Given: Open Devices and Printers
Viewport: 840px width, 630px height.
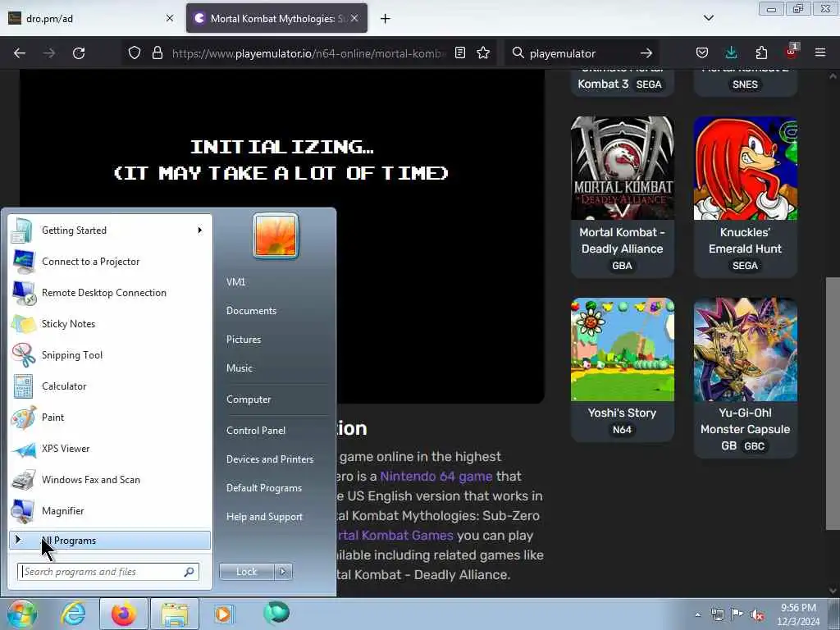Looking at the screenshot, I should tap(270, 459).
